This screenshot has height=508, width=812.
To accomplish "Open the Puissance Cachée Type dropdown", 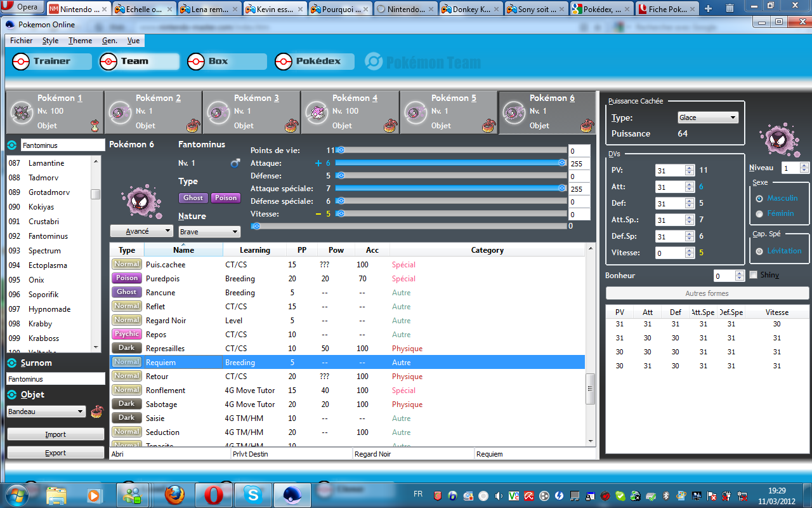I will (x=708, y=117).
